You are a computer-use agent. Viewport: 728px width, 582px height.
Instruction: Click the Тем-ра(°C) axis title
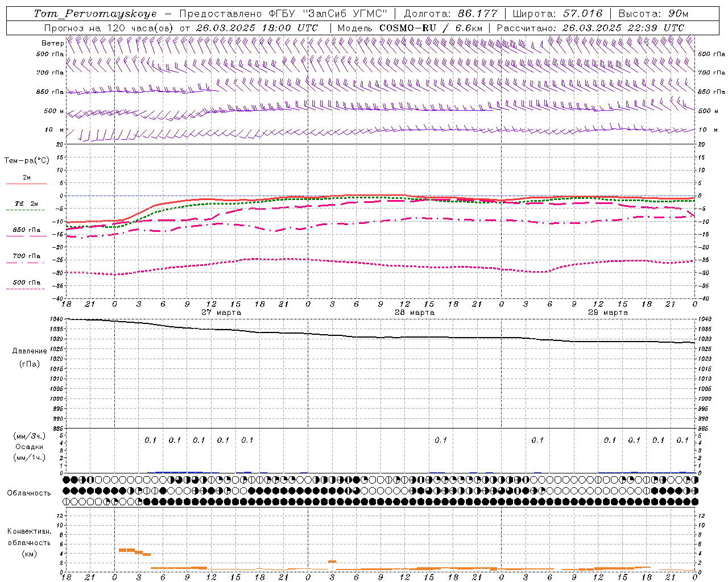coord(27,161)
